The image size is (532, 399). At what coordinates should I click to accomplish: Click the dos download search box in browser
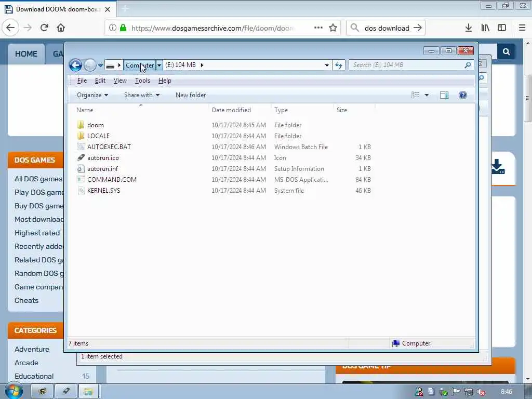click(x=386, y=28)
